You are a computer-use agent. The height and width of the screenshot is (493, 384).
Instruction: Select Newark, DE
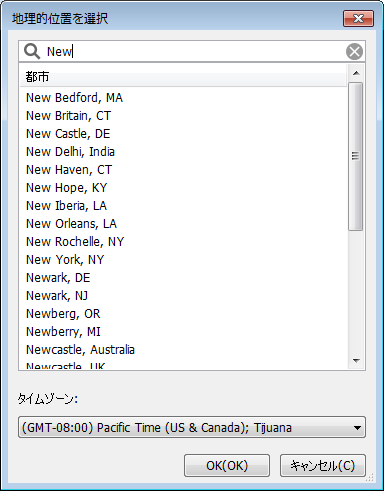pyautogui.click(x=58, y=278)
